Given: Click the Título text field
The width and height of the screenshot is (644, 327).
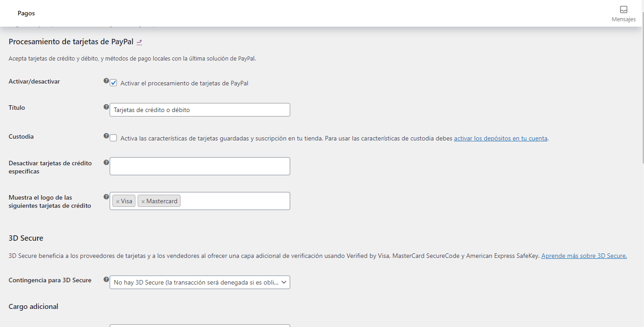Looking at the screenshot, I should (200, 110).
